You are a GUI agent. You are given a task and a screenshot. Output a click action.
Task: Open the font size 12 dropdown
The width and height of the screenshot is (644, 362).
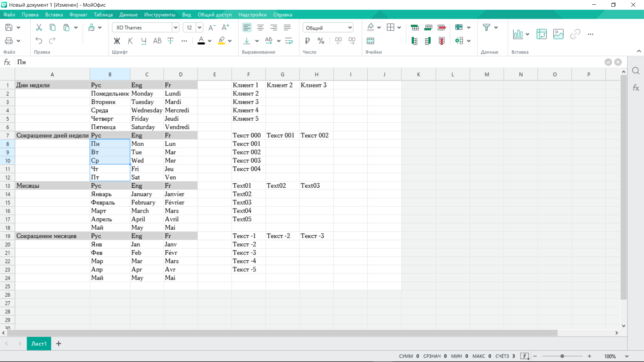click(200, 27)
